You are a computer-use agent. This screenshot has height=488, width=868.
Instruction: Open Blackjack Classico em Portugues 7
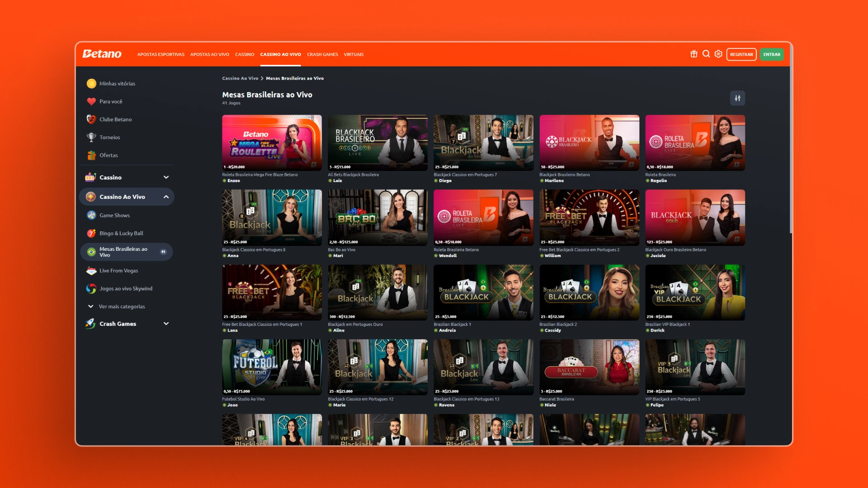tap(483, 143)
